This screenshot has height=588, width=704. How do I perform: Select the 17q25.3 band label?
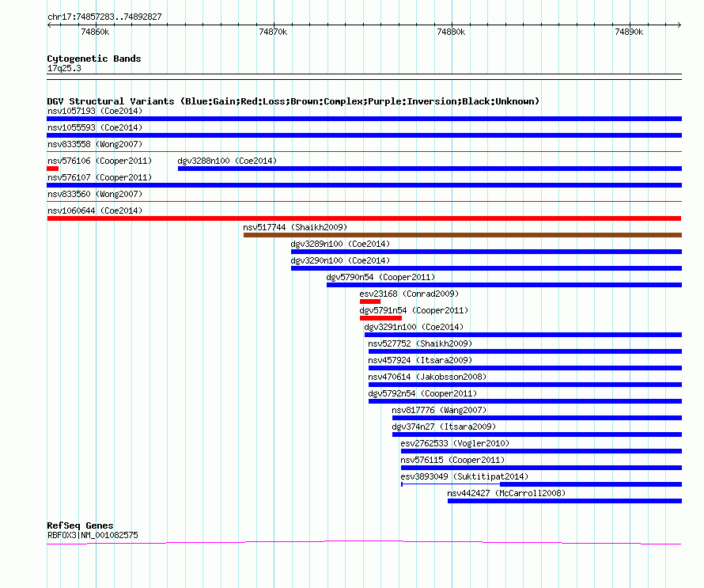64,68
